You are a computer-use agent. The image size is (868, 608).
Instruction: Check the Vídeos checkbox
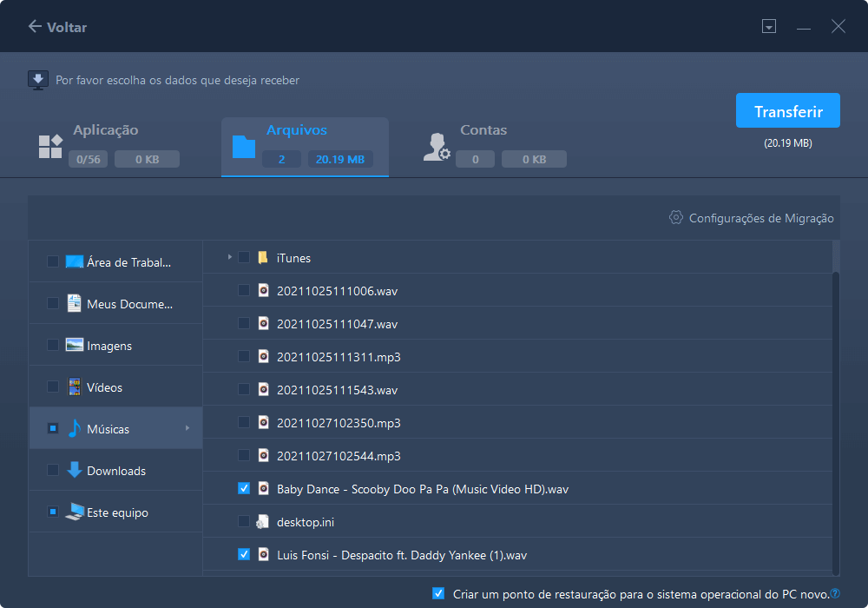click(53, 387)
